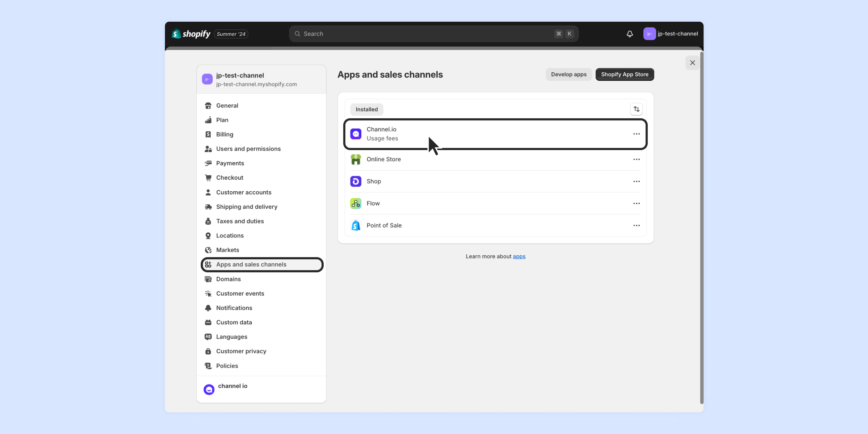The height and width of the screenshot is (434, 868).
Task: Click the sort order arrows icon
Action: click(636, 109)
